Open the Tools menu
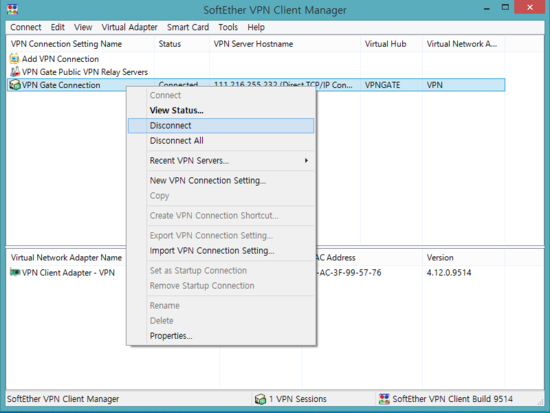This screenshot has width=550, height=413. click(228, 27)
